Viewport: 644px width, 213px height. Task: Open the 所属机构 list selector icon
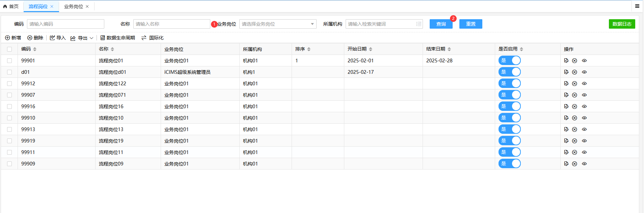pos(419,24)
